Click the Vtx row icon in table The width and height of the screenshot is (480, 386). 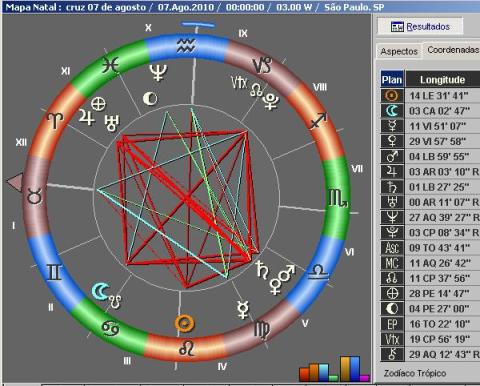click(392, 339)
